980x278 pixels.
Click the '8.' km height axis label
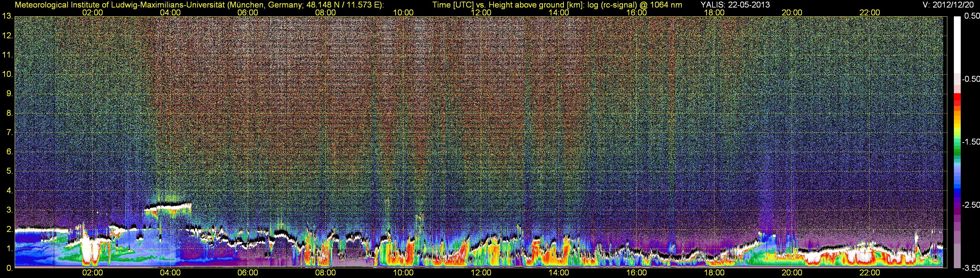coord(9,113)
